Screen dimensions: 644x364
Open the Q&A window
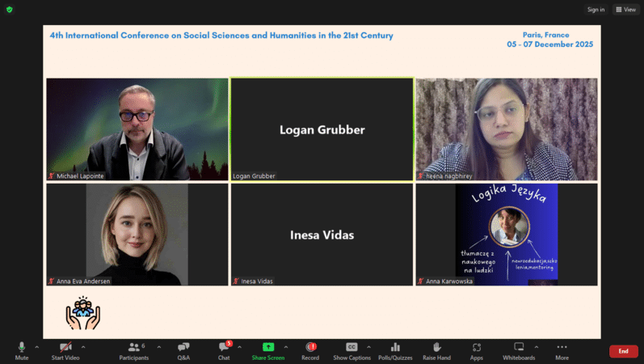pos(183,349)
